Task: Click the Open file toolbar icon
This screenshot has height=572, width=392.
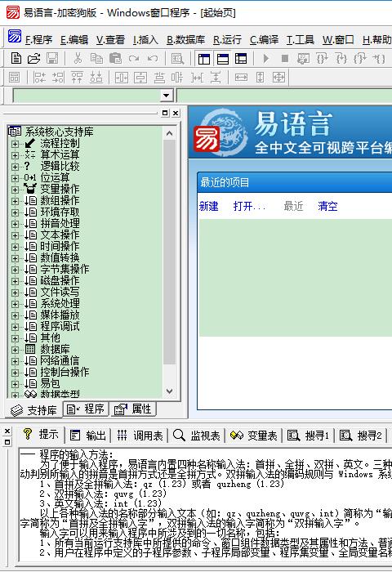Action: pyautogui.click(x=34, y=58)
